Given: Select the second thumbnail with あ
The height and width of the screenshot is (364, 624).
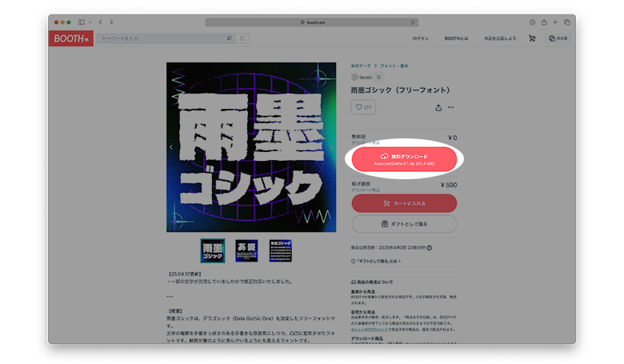Looking at the screenshot, I should tap(246, 250).
